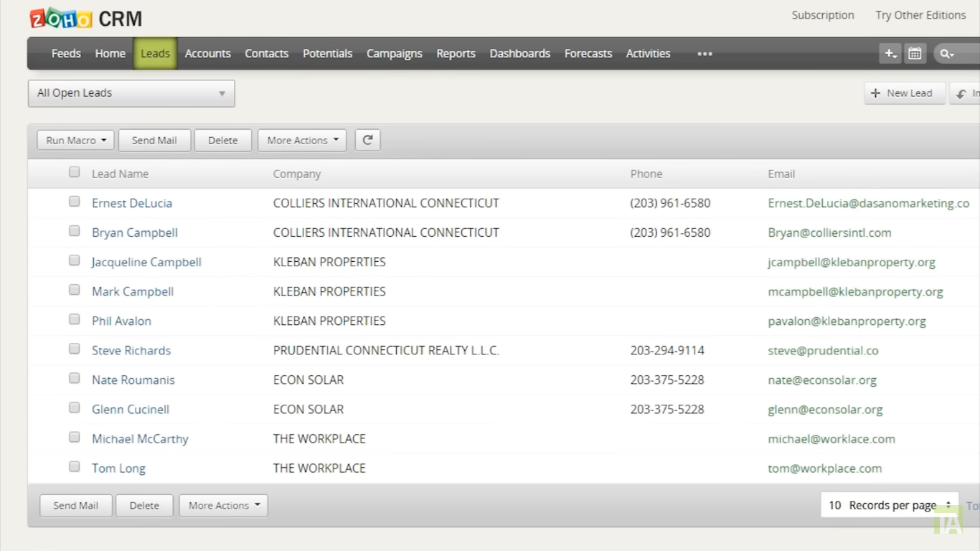Check the Bryan Campbell row checkbox
This screenshot has height=551, width=980.
tap(75, 231)
